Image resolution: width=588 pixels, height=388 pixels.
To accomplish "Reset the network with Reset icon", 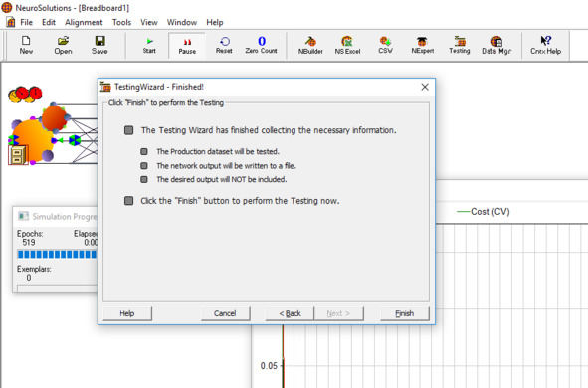I will [x=224, y=46].
